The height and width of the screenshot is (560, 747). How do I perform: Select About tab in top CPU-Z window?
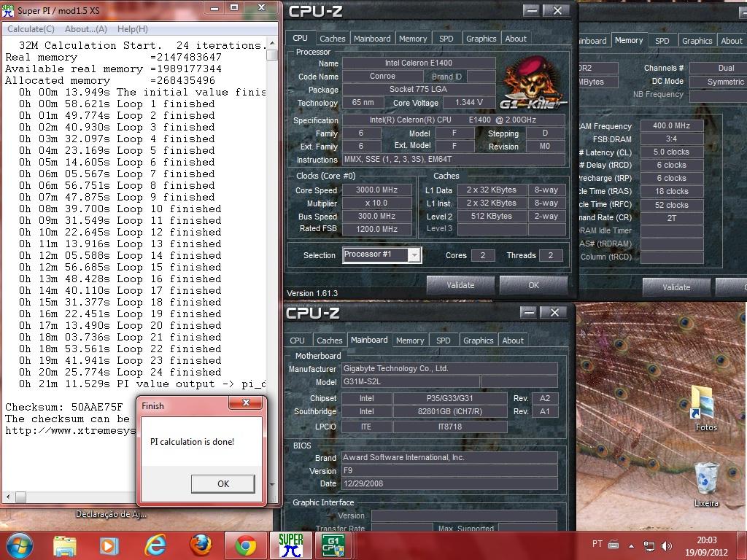(516, 39)
